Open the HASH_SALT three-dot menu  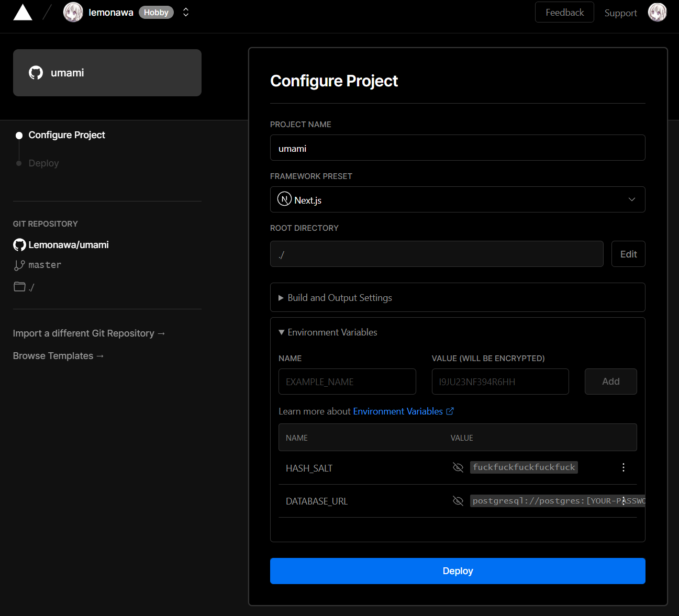(x=623, y=467)
